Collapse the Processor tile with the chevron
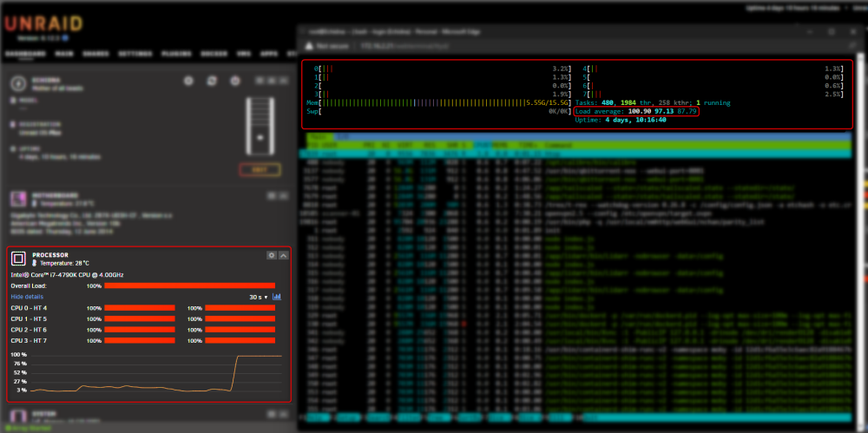This screenshot has height=433, width=868. [284, 255]
